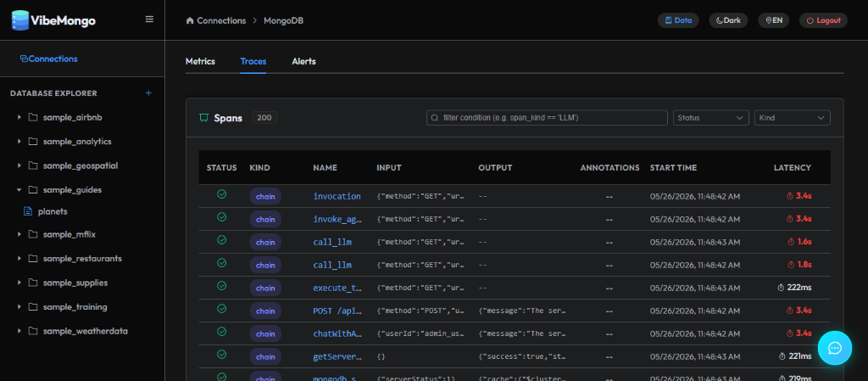Expand the sample_training database
Screen dimensions: 868x381
(19, 307)
